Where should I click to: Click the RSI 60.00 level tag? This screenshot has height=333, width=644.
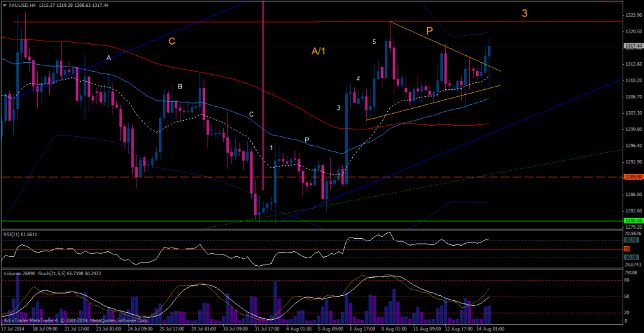633,239
